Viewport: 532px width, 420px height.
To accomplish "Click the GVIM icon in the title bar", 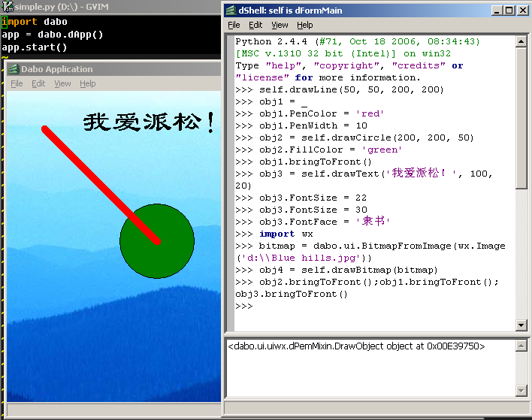I will (7, 6).
